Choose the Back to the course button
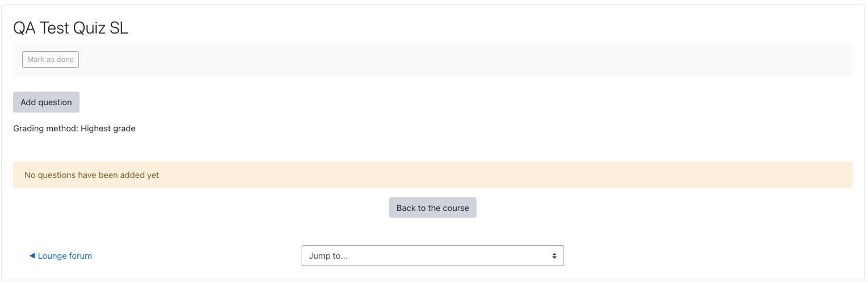This screenshot has width=868, height=286. coord(433,208)
